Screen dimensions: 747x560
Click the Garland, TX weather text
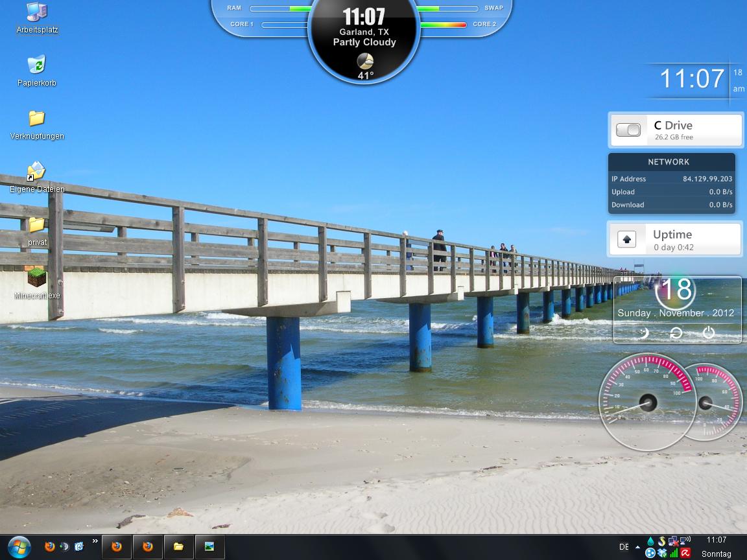[x=364, y=32]
